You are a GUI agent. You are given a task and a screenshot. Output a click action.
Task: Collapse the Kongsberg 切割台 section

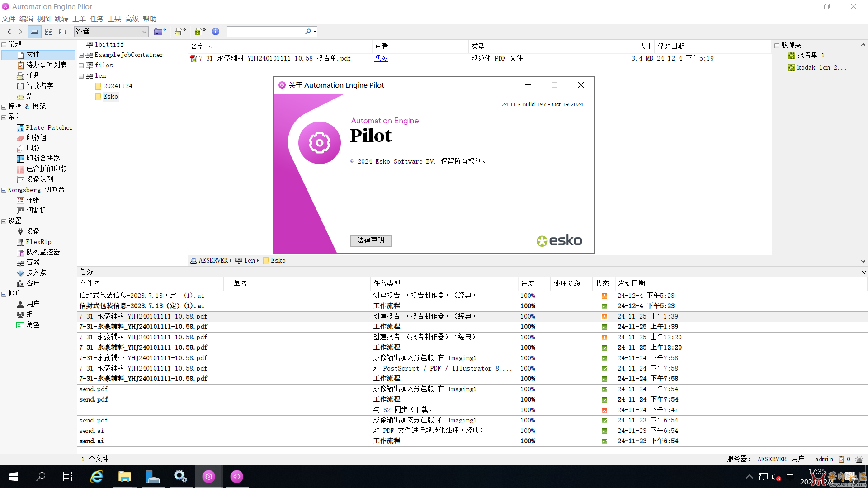coord(4,190)
